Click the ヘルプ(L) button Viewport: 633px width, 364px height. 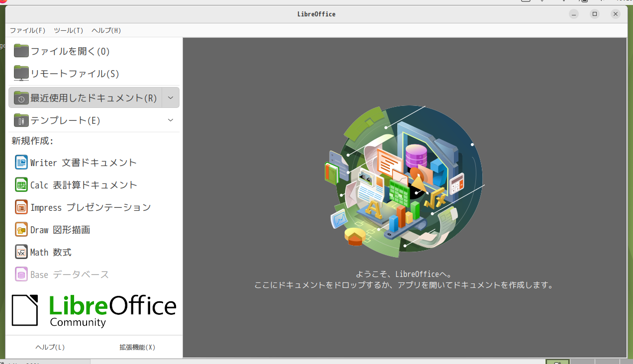click(x=50, y=347)
